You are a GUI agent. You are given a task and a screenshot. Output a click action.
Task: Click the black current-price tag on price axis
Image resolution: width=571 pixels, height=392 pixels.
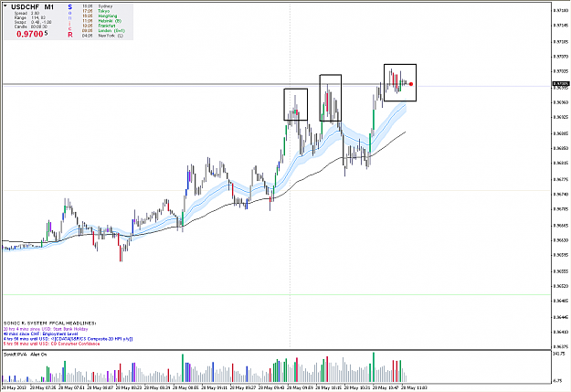coord(561,84)
